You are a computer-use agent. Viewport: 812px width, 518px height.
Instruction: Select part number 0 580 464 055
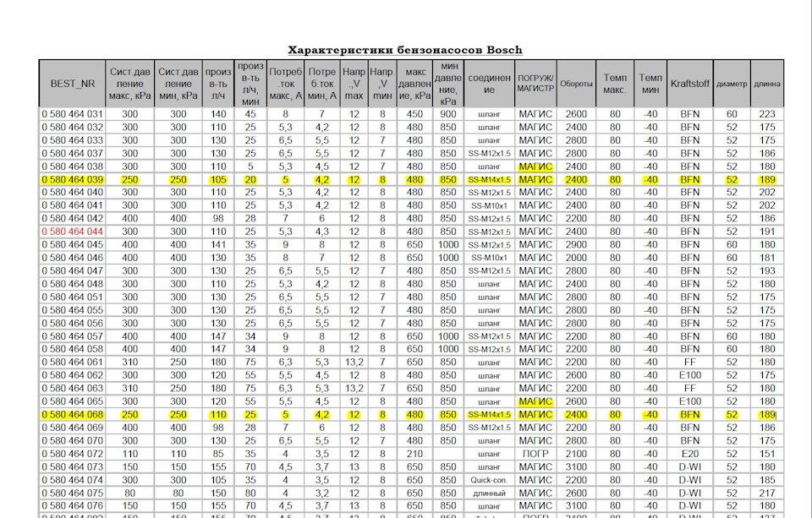pos(73,310)
